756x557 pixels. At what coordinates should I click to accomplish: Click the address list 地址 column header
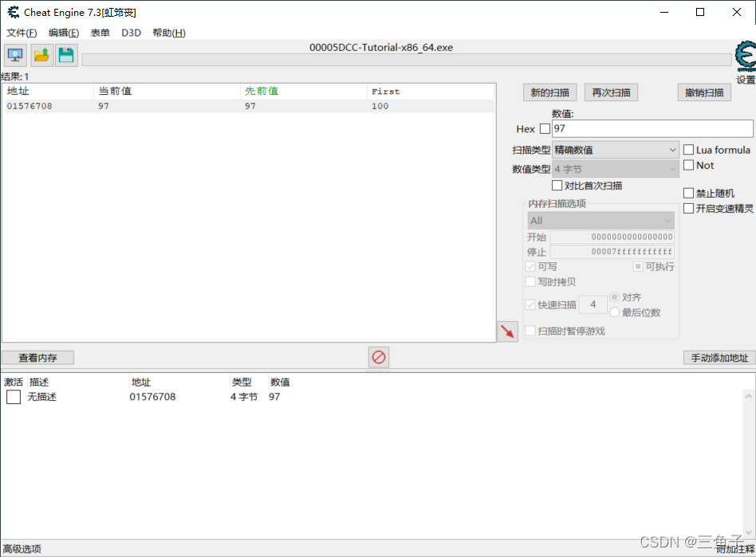[x=141, y=382]
